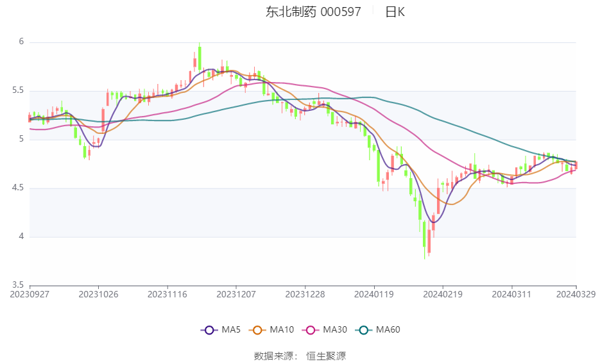This screenshot has width=600, height=364.
Task: Toggle the MA60 legend marker circle
Action: click(364, 330)
